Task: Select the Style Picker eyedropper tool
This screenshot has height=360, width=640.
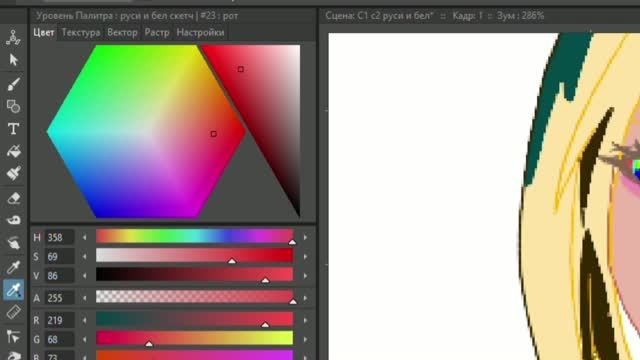Action: 13,267
